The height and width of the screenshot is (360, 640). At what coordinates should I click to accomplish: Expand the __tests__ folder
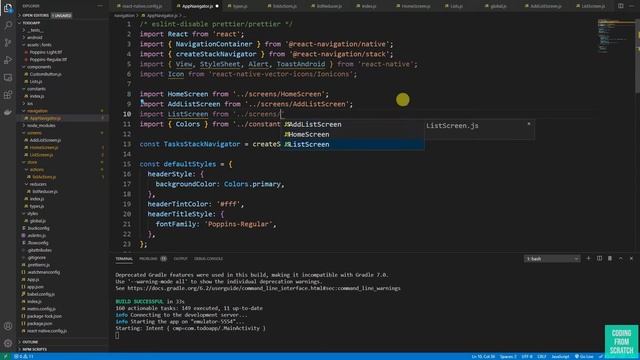tap(35, 30)
